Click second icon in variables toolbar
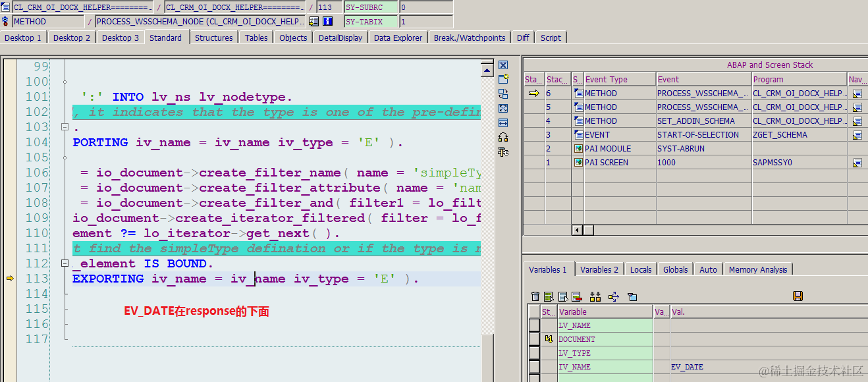Image resolution: width=868 pixels, height=382 pixels. [x=549, y=296]
